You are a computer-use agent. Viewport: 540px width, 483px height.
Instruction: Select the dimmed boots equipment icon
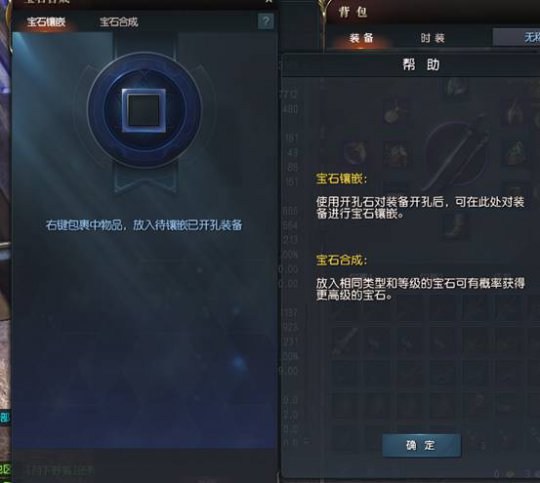(x=455, y=227)
